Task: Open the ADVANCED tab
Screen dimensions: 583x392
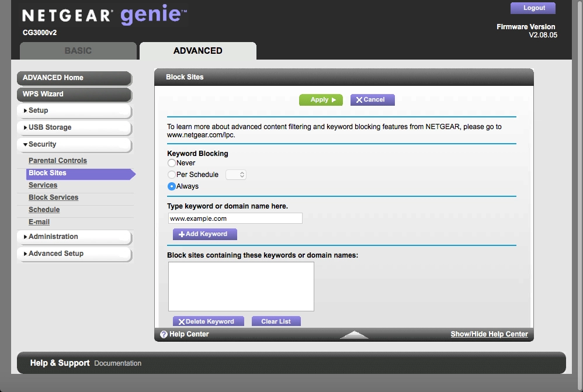Action: tap(197, 51)
